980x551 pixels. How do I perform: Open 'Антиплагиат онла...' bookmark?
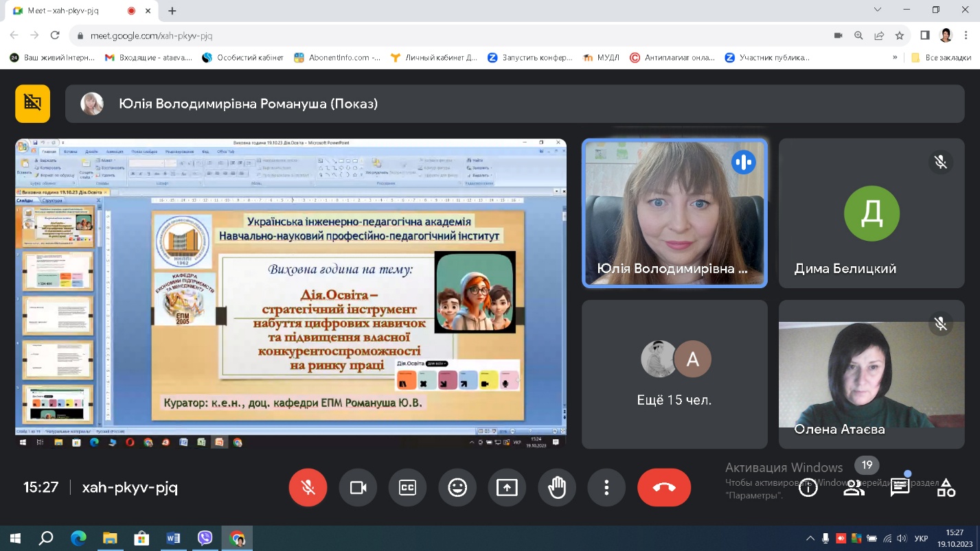click(x=673, y=58)
